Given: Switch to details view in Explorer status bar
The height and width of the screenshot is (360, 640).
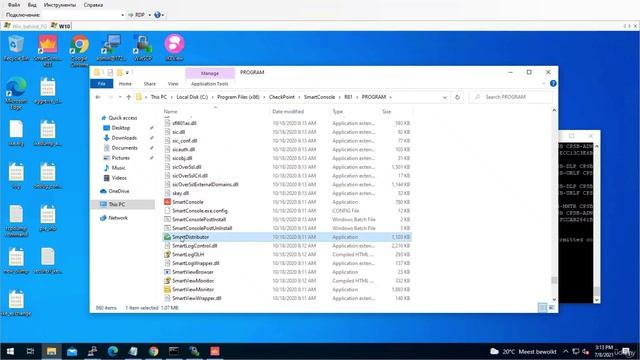Looking at the screenshot, I should point(542,308).
